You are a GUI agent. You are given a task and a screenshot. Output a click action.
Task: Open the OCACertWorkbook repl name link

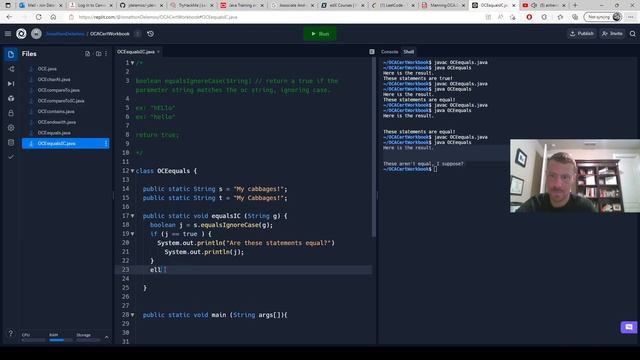pyautogui.click(x=110, y=34)
